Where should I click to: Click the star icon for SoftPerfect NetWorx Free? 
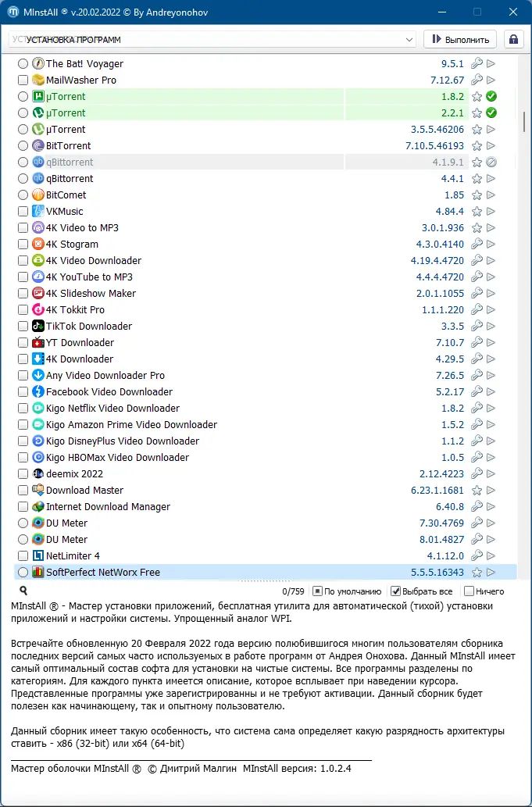click(x=477, y=573)
